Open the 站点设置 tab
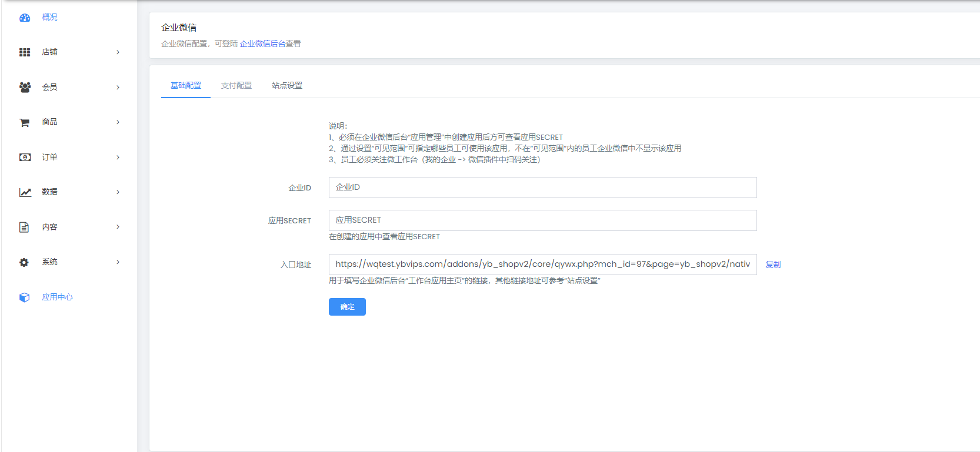This screenshot has width=980, height=452. [x=287, y=86]
